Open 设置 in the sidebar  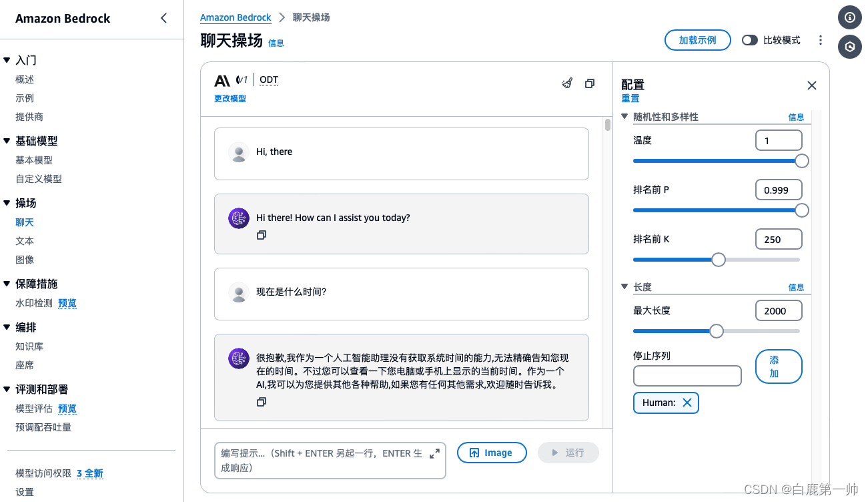coord(25,492)
